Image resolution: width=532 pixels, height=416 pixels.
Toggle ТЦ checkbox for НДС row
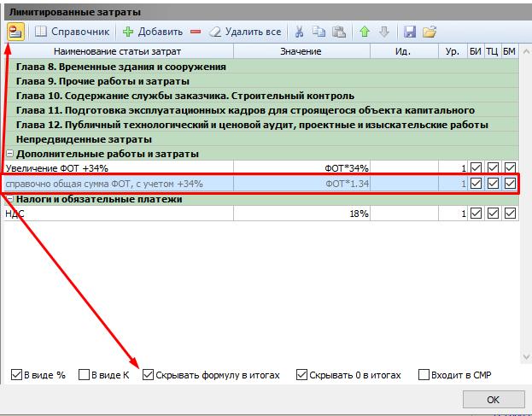(493, 214)
